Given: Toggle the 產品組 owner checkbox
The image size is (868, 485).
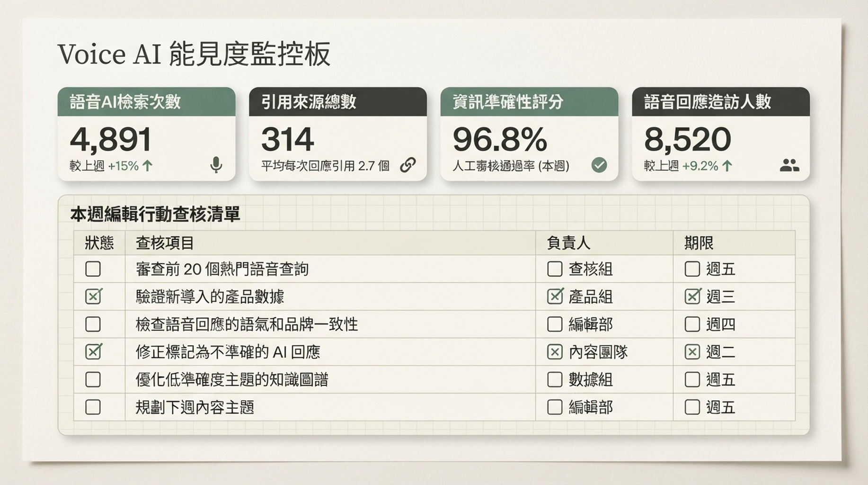Looking at the screenshot, I should 555,296.
